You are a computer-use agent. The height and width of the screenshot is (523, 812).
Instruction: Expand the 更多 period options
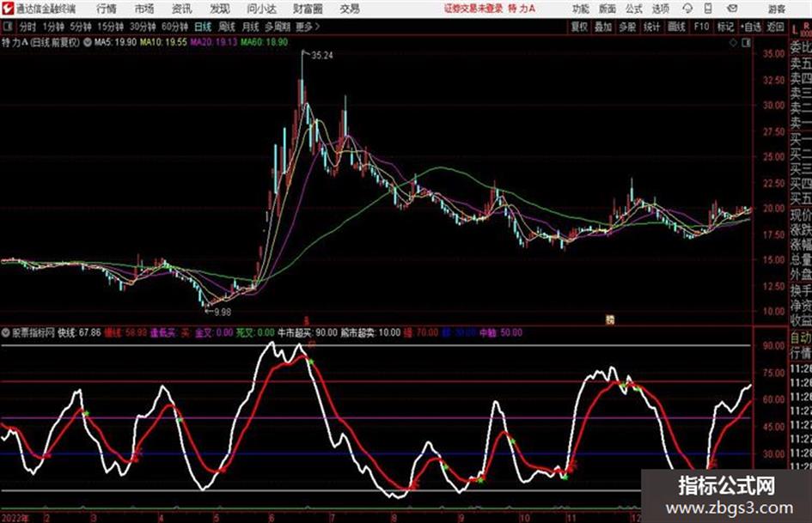tap(308, 27)
